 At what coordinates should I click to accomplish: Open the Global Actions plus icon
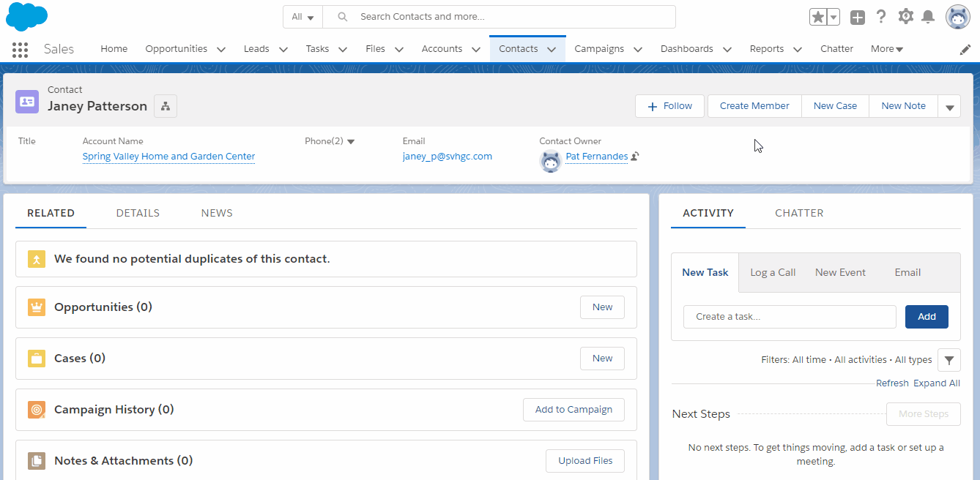[x=858, y=17]
